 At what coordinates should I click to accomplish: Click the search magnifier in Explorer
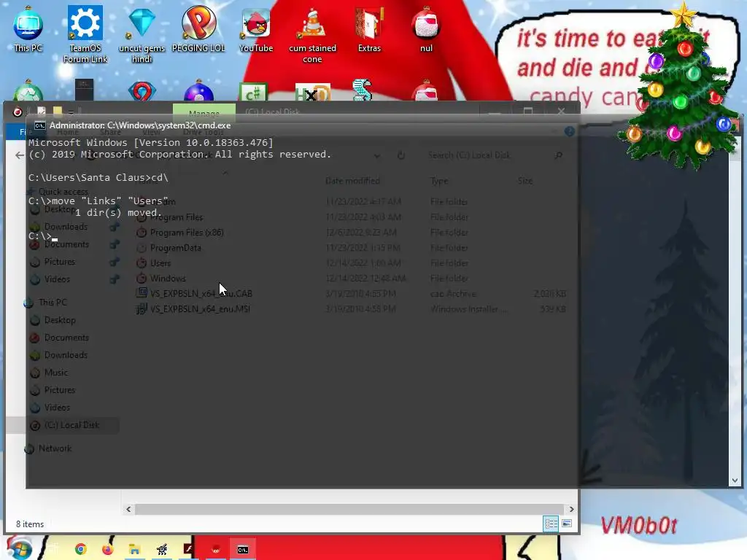point(558,155)
